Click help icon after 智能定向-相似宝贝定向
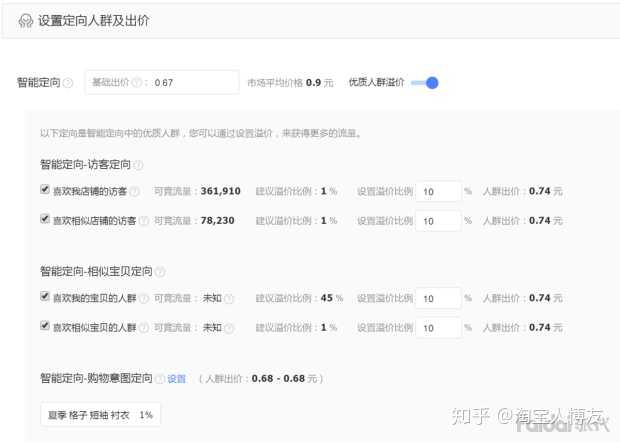The width and height of the screenshot is (620, 443). [x=160, y=272]
